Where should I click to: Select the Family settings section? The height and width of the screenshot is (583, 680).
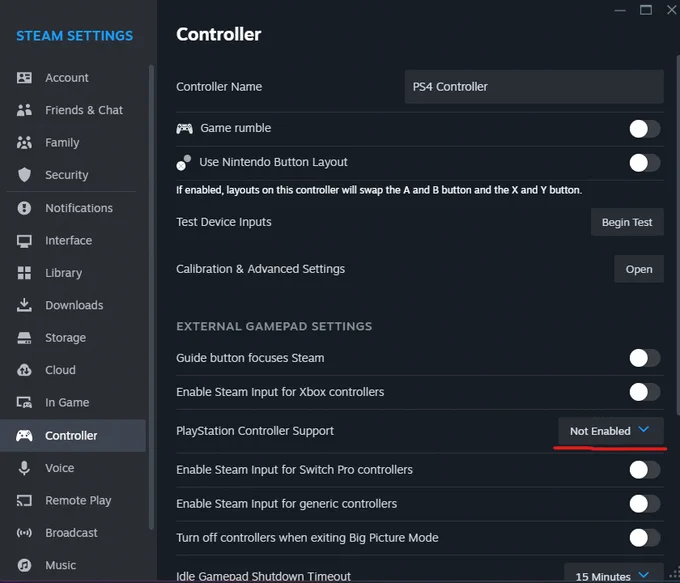click(x=73, y=142)
